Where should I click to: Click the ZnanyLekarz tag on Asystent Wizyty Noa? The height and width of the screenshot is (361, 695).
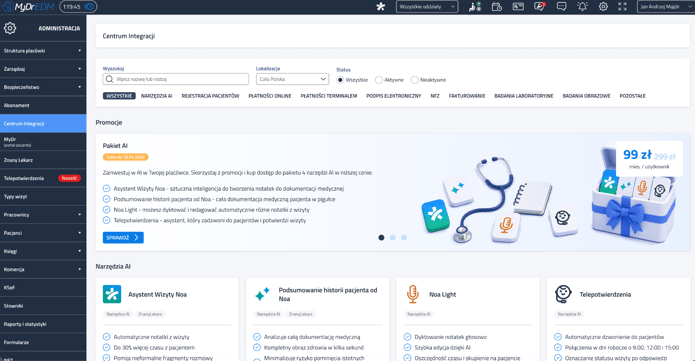coord(150,314)
